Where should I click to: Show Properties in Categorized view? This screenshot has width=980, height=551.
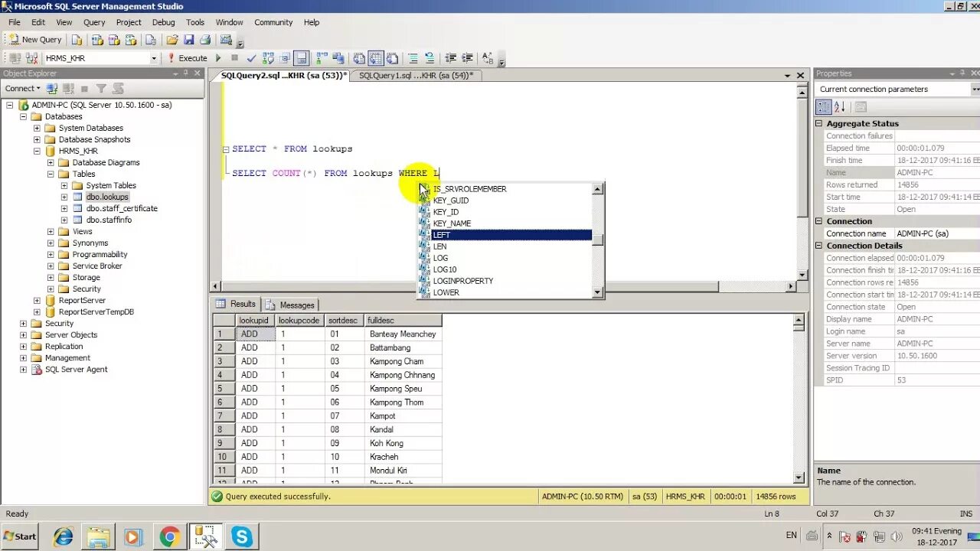[823, 107]
